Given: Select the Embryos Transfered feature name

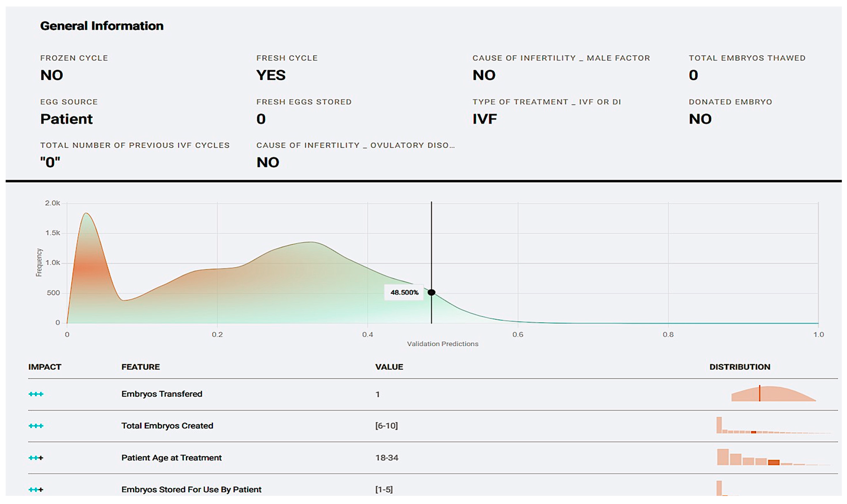Looking at the screenshot, I should [162, 394].
